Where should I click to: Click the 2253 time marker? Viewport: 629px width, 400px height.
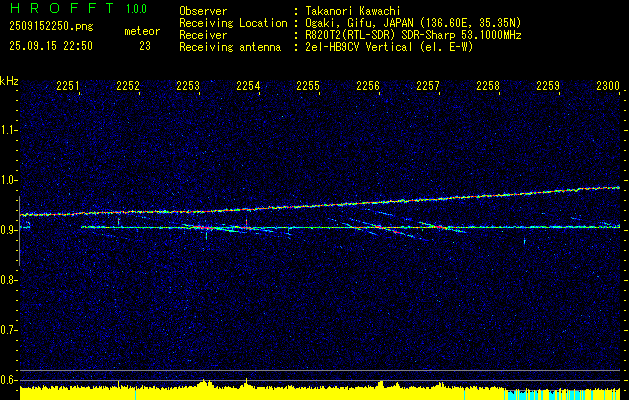[x=188, y=86]
